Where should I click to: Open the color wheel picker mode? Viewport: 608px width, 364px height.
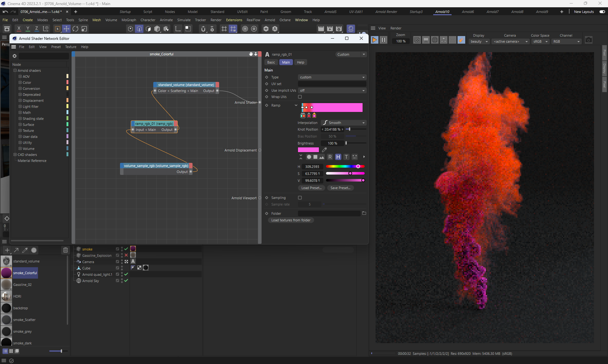tap(309, 157)
